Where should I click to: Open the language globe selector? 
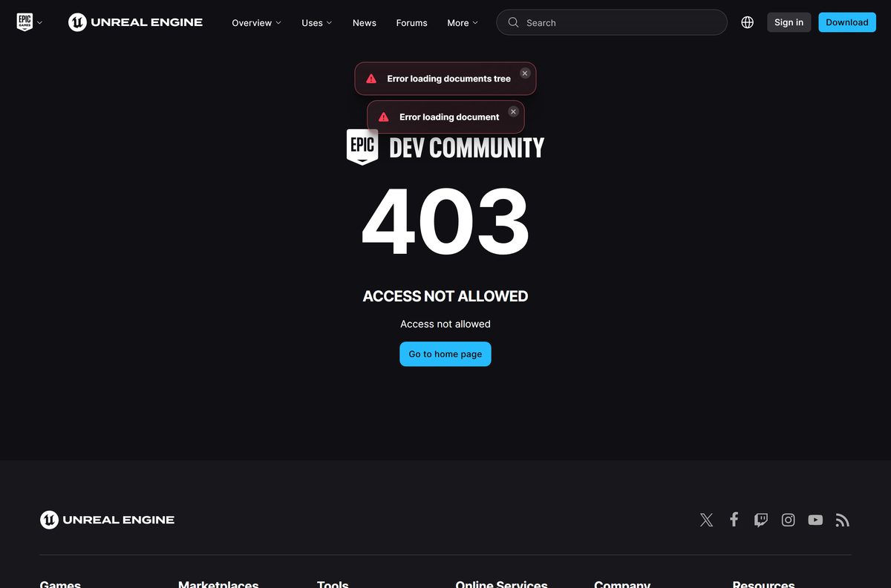[x=748, y=22]
